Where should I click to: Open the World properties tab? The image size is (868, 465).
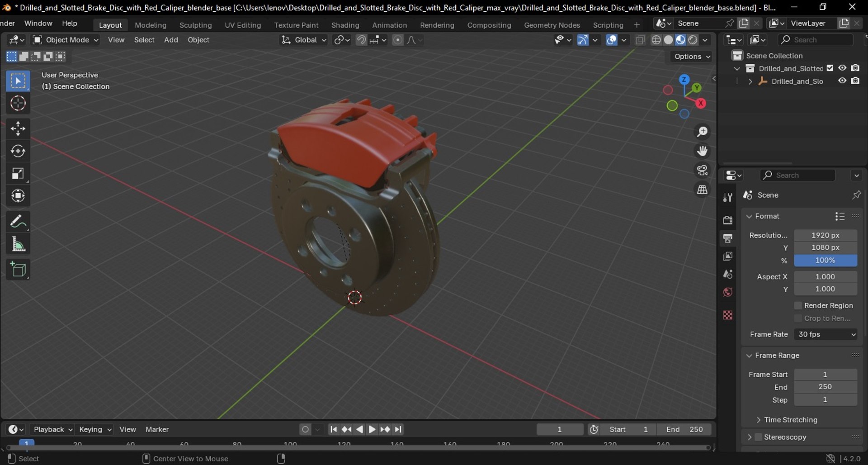[x=728, y=292]
